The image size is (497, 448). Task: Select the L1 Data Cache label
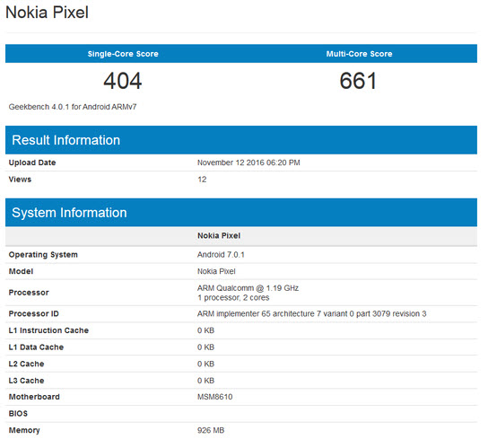point(36,347)
